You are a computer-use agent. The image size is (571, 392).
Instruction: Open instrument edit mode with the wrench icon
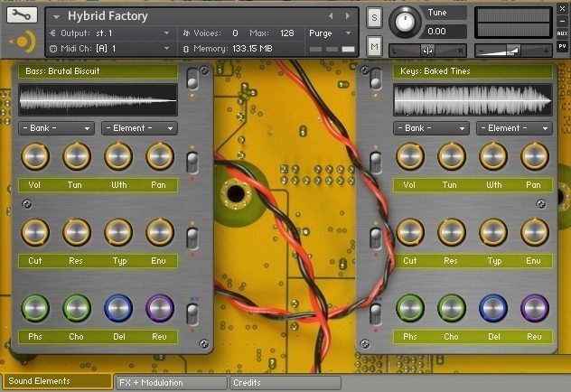(x=22, y=15)
